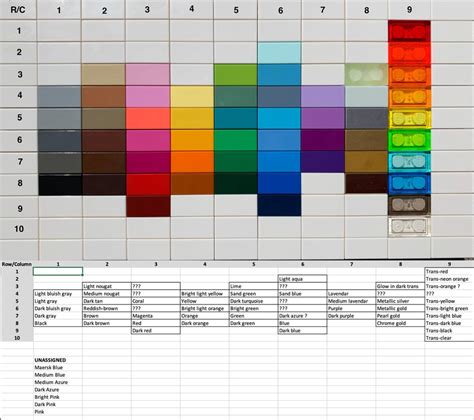Select the 'Trans-dark blue' cell
This screenshot has height=420, width=474.
[449, 323]
